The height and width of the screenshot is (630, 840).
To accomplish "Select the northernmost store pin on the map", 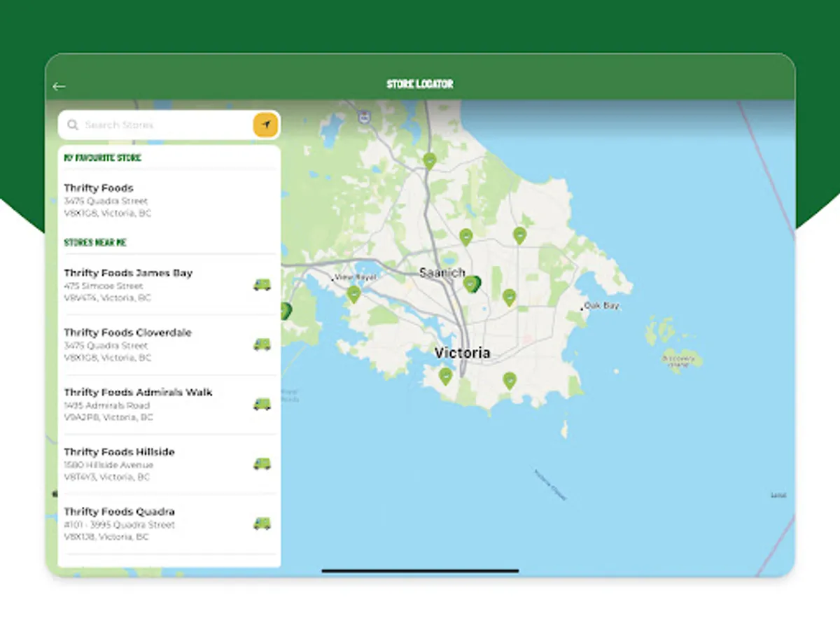I will pyautogui.click(x=430, y=160).
